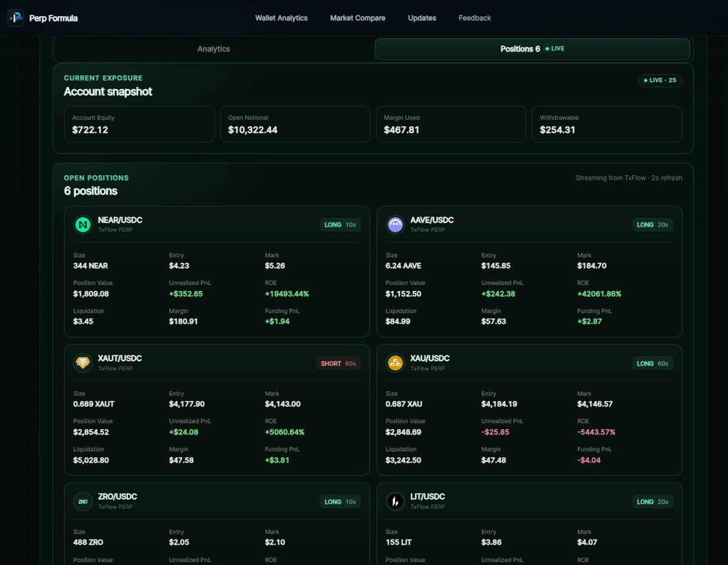Click ZRO mark price $2.10
728x565 pixels.
pyautogui.click(x=275, y=542)
